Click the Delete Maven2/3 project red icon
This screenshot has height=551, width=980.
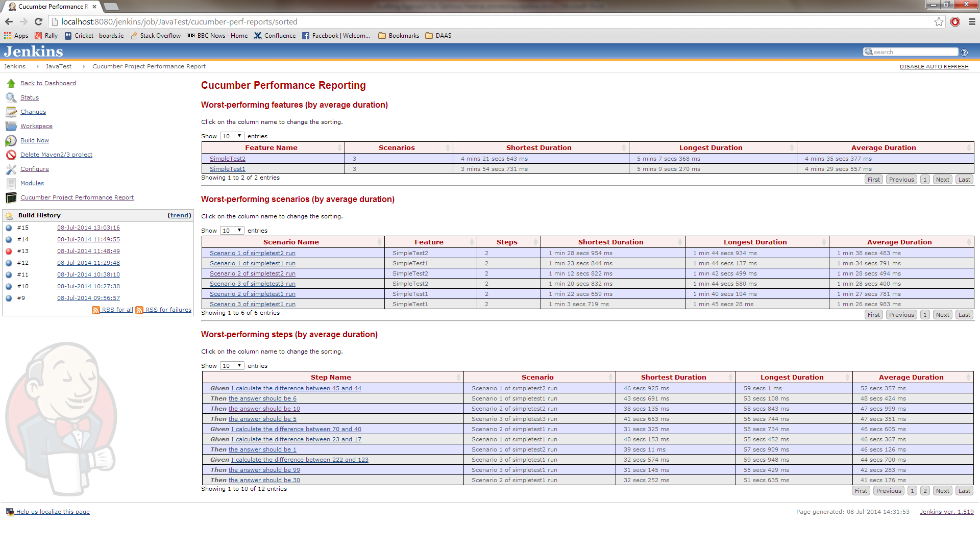11,155
